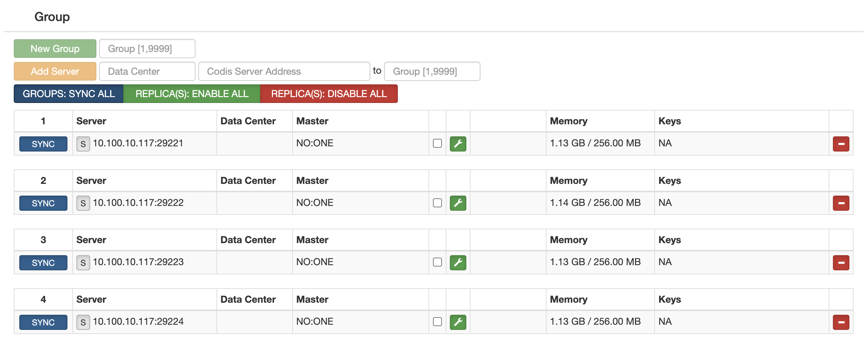
Task: Click REPLICA(S): ENABLE ALL button
Action: coord(192,94)
